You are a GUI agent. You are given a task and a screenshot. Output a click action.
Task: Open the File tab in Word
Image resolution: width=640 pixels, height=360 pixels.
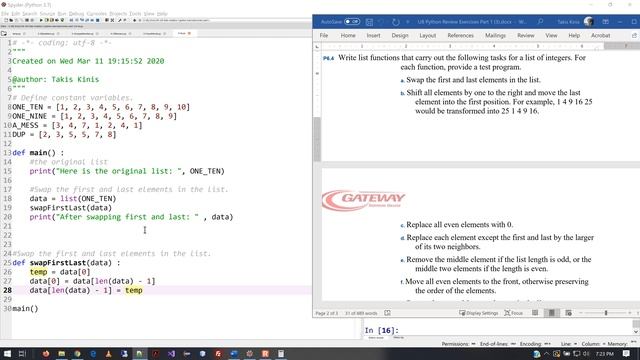[x=324, y=36]
